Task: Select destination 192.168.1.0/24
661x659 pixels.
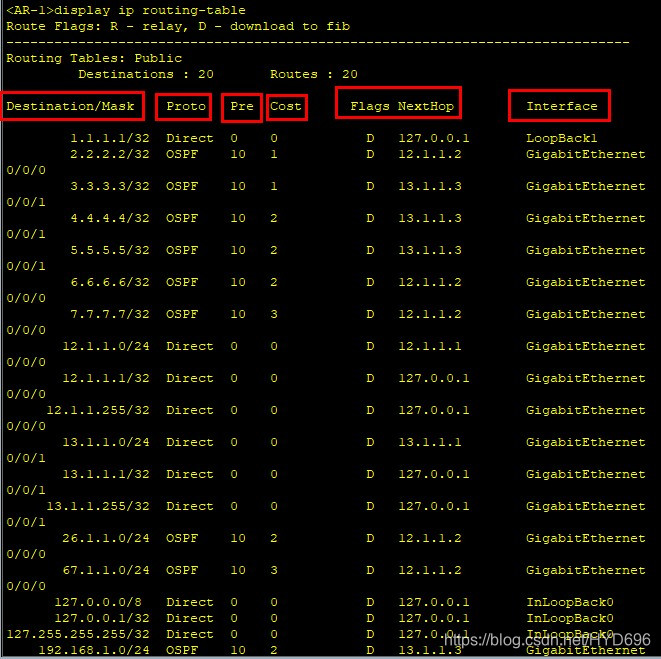Action: (x=94, y=650)
